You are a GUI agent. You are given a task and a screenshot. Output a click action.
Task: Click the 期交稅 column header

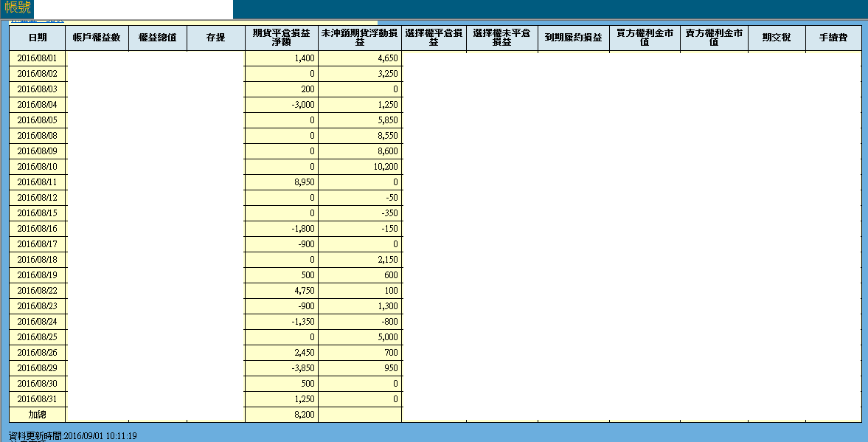[777, 38]
